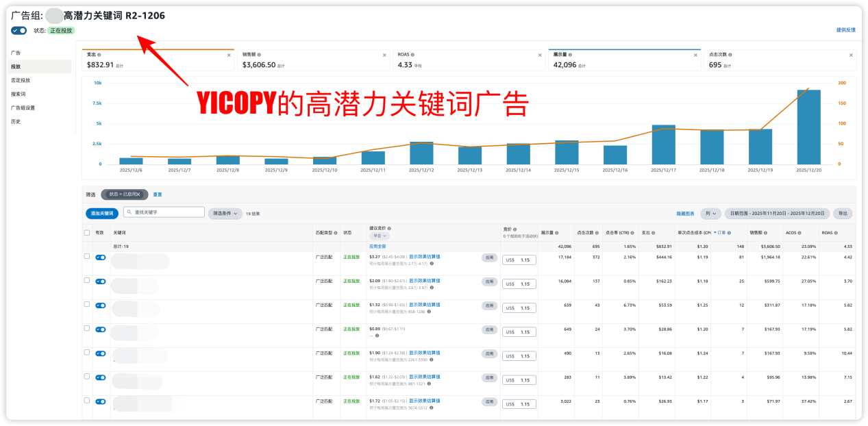Tick the select-all checkbox in table header
The image size is (868, 426).
86,233
